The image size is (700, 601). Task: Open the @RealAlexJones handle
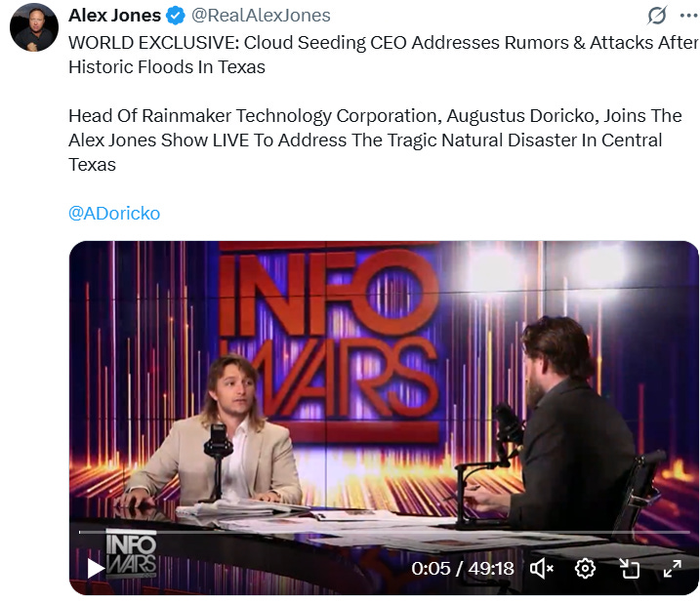click(x=261, y=16)
